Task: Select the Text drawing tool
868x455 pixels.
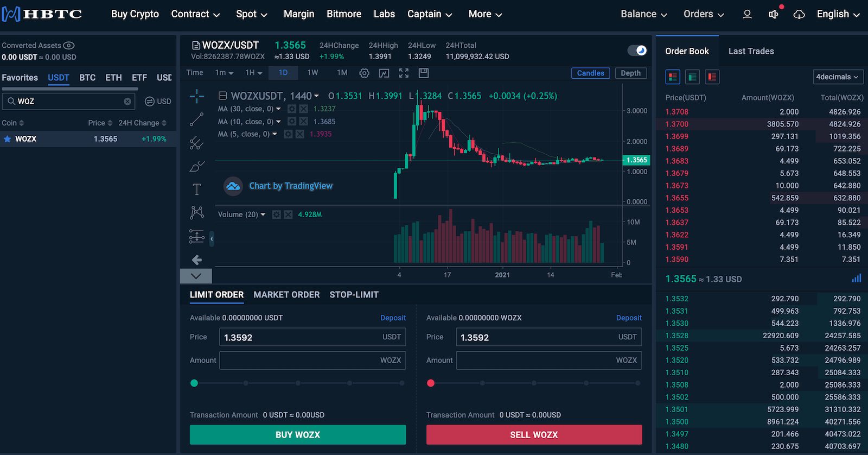Action: (197, 189)
